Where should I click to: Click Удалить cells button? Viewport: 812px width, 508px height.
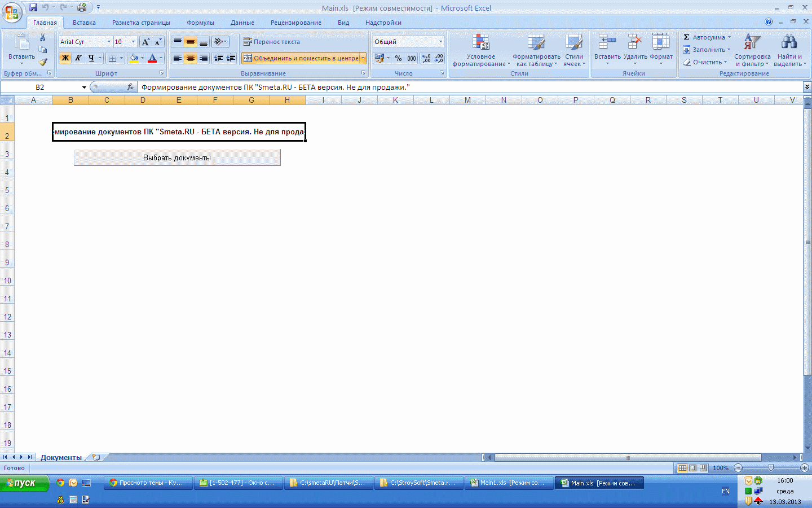[x=635, y=50]
